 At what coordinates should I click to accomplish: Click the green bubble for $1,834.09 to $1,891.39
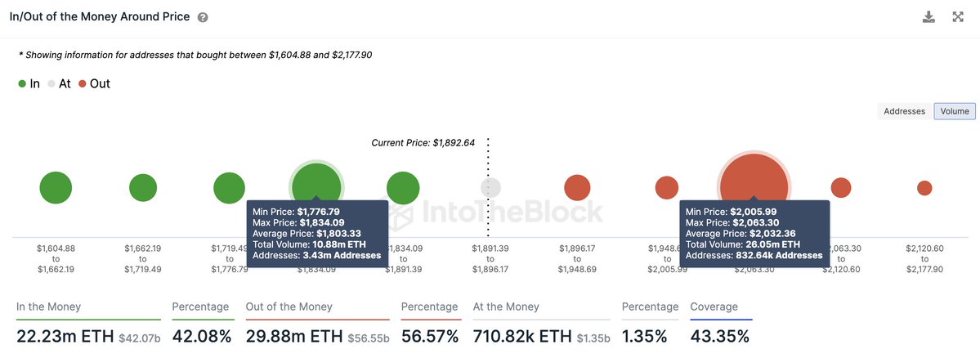click(x=403, y=188)
